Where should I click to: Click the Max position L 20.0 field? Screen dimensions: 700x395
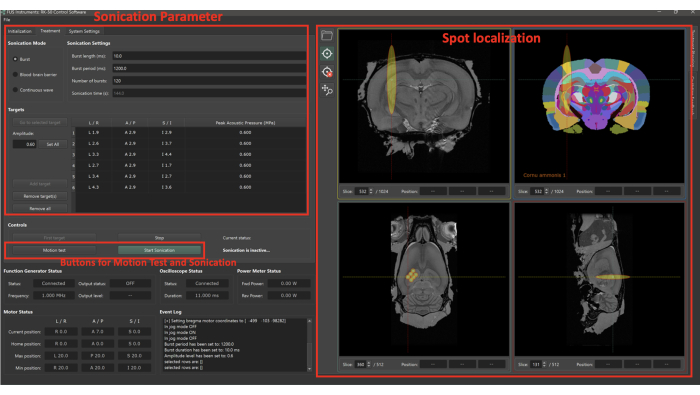click(x=61, y=356)
